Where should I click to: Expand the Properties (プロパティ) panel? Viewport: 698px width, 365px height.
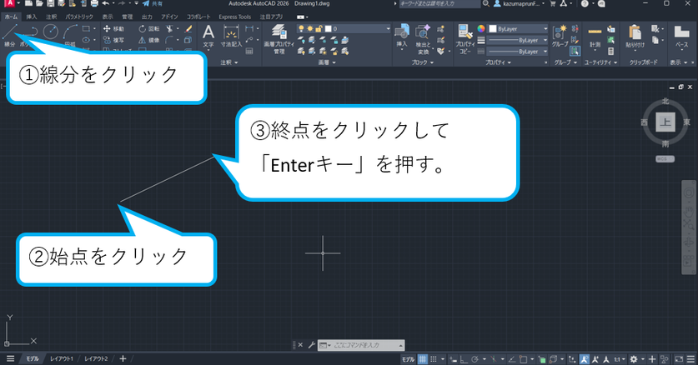coord(498,63)
